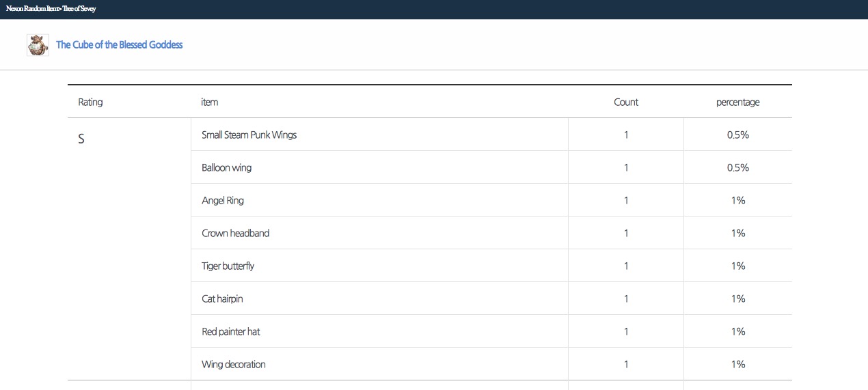Click the Count column header
Viewport: 868px width, 390px height.
(x=625, y=102)
